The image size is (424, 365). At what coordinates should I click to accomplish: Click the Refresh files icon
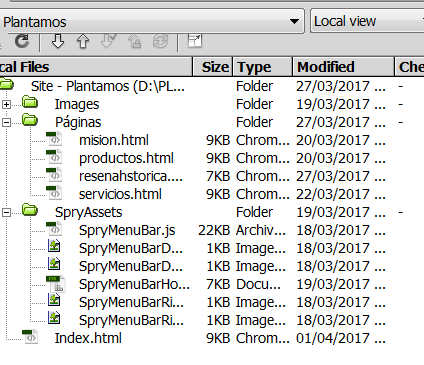click(22, 42)
